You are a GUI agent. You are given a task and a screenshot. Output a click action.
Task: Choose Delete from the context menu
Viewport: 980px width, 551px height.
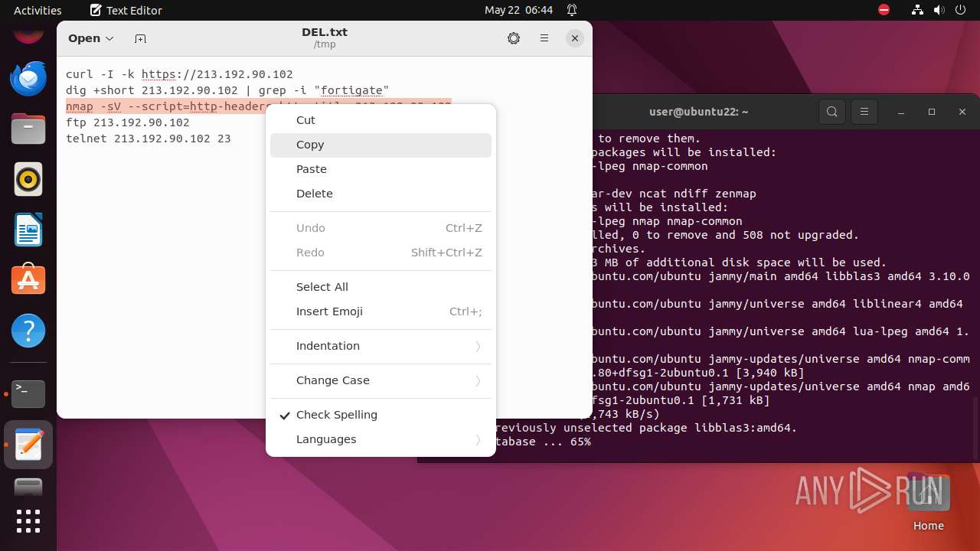(381, 194)
